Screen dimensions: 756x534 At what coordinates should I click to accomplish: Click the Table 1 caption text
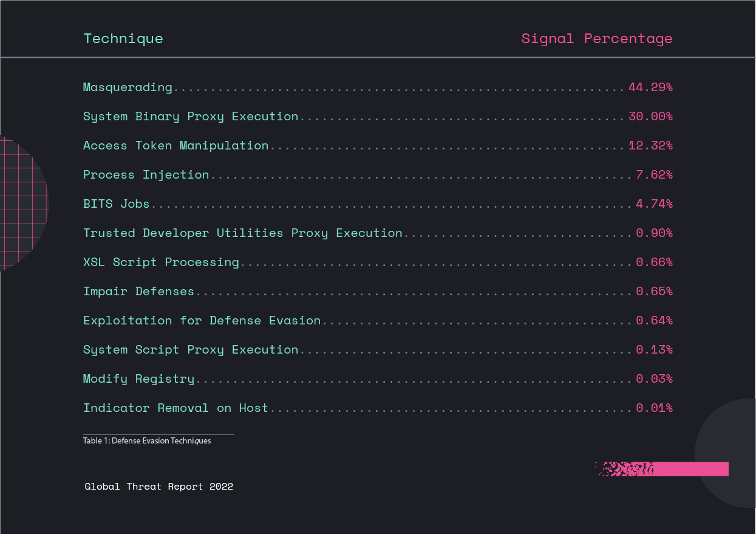pyautogui.click(x=147, y=441)
